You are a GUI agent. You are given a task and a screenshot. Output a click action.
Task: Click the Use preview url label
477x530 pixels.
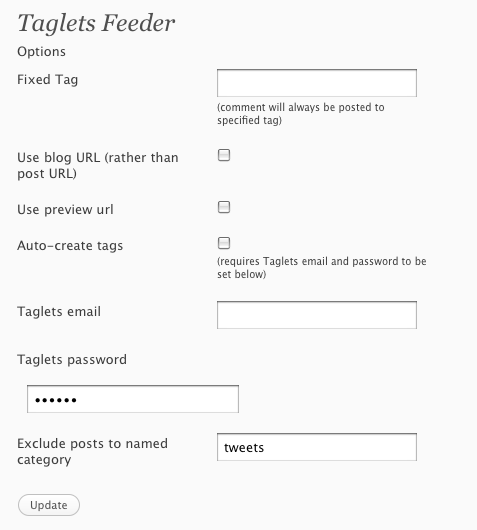pos(65,210)
